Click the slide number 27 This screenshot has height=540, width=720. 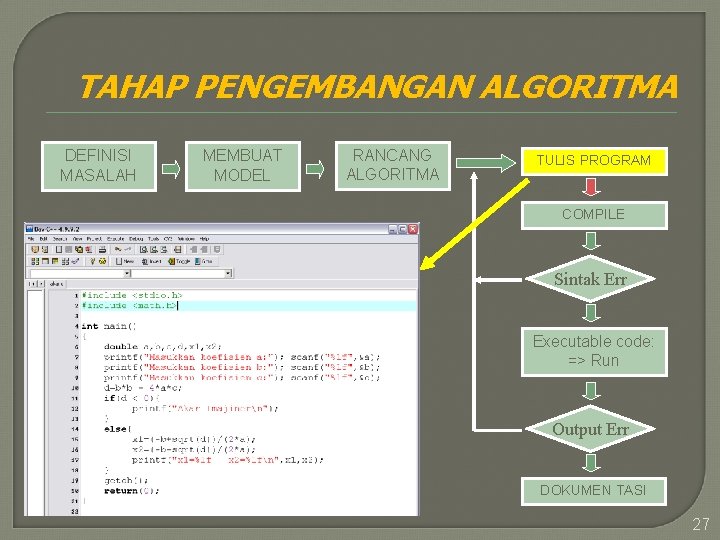pyautogui.click(x=701, y=524)
